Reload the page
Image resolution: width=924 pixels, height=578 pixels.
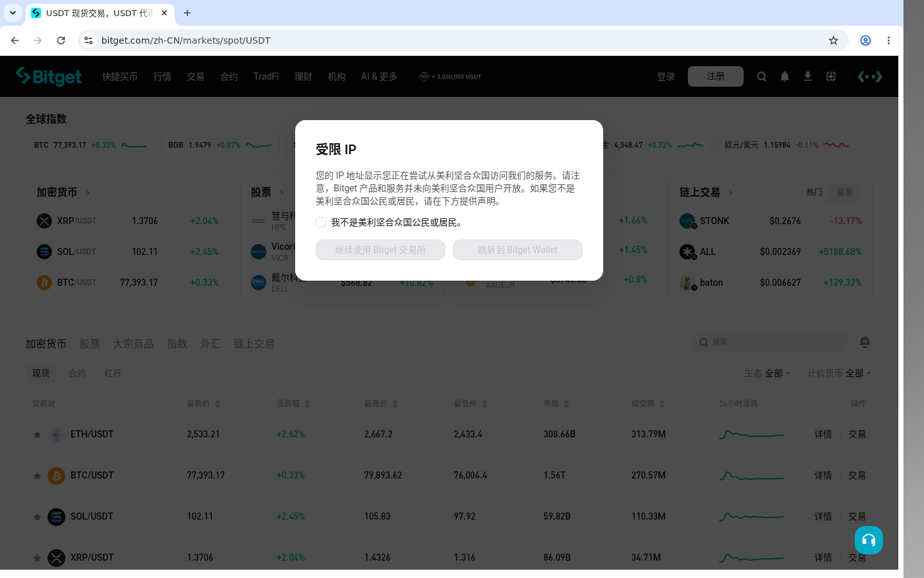coord(61,40)
